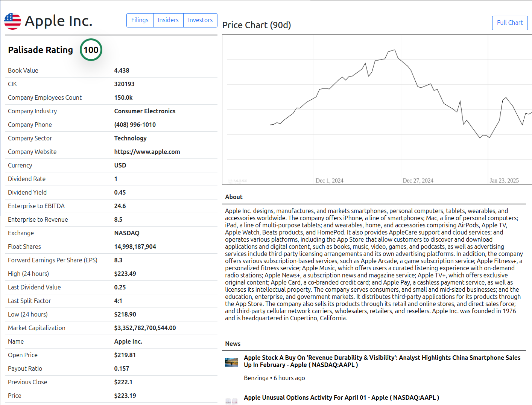The width and height of the screenshot is (532, 405).
Task: Select the CIK value 320193
Action: (x=124, y=84)
